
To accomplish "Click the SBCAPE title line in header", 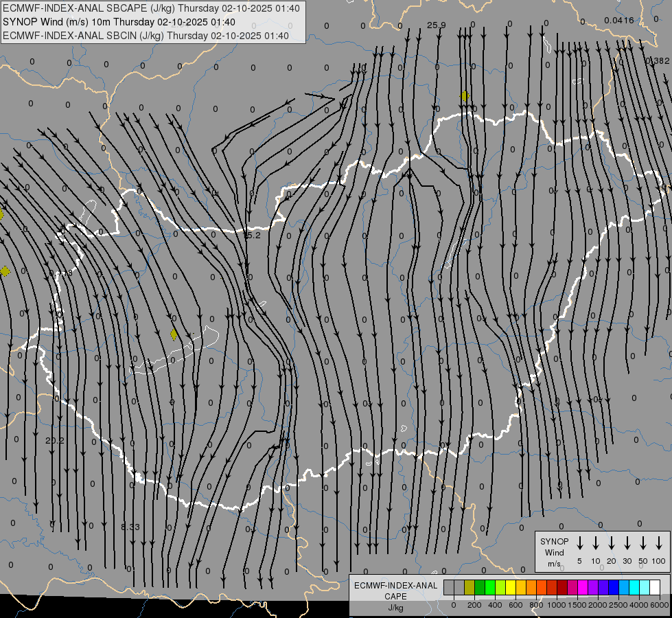I will click(x=151, y=8).
